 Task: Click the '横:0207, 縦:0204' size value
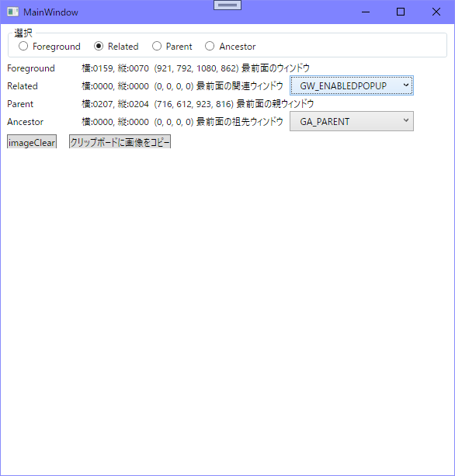coord(115,104)
